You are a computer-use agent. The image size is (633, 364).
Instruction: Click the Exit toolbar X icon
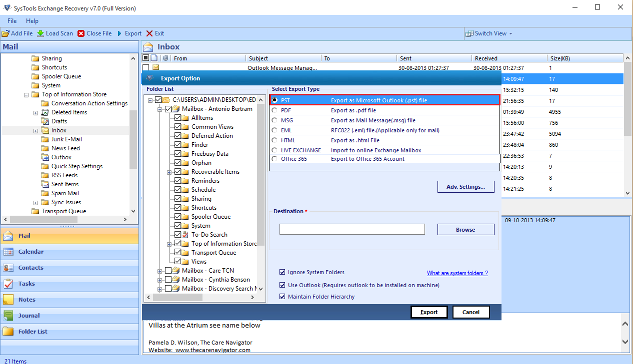149,33
